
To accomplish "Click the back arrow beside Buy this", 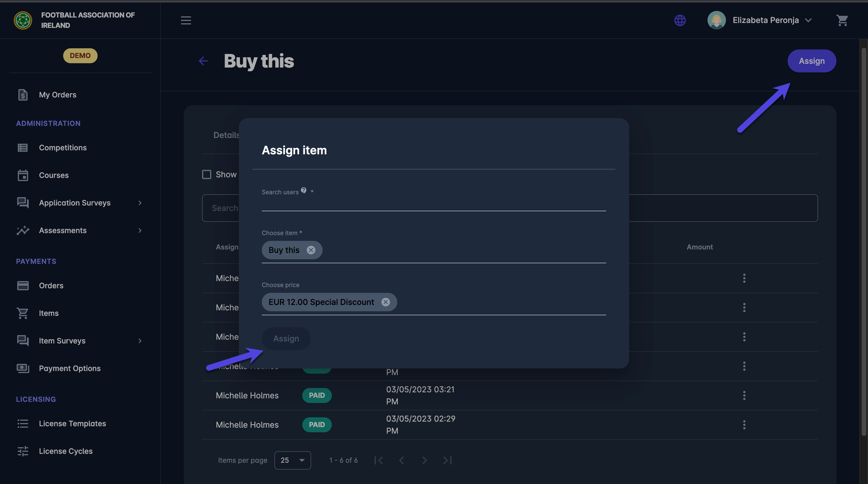I will [203, 61].
